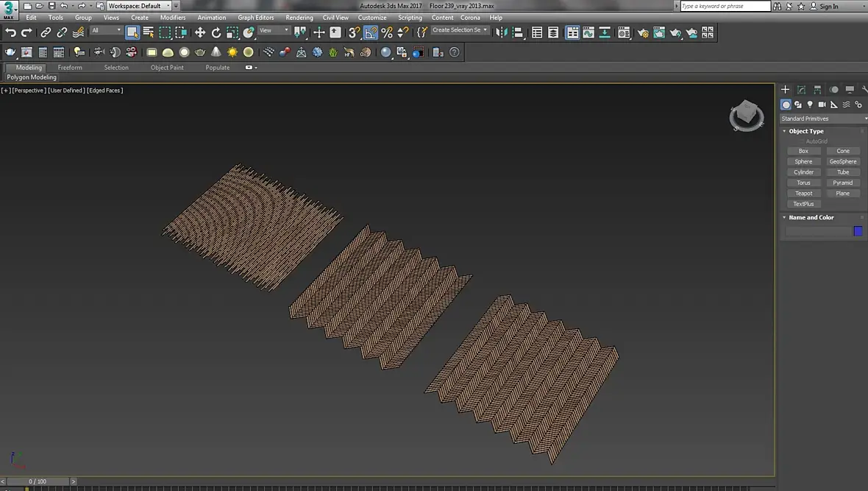Click the Undo arrow icon
Image resolution: width=868 pixels, height=491 pixels.
10,32
